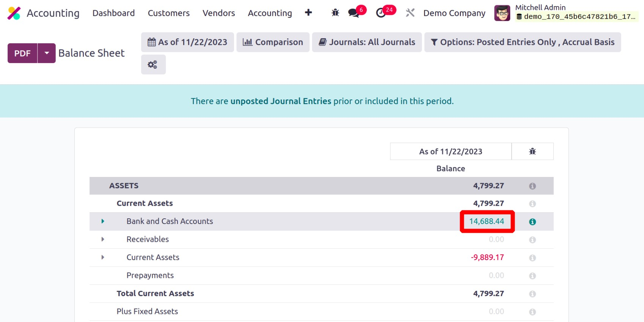Open the Vendors menu

pyautogui.click(x=218, y=13)
